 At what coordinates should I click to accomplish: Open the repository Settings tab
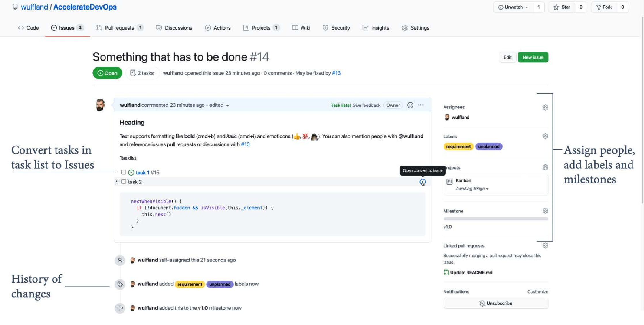415,28
